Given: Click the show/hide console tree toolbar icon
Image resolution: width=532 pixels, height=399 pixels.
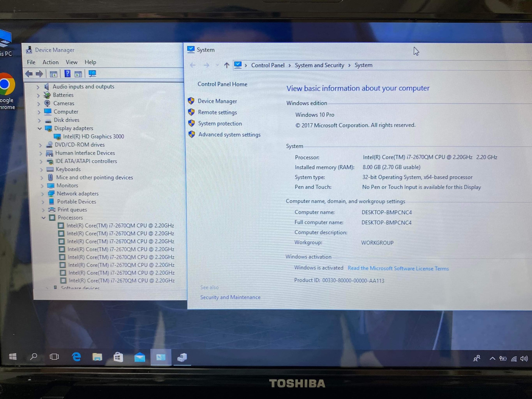Looking at the screenshot, I should pyautogui.click(x=53, y=74).
